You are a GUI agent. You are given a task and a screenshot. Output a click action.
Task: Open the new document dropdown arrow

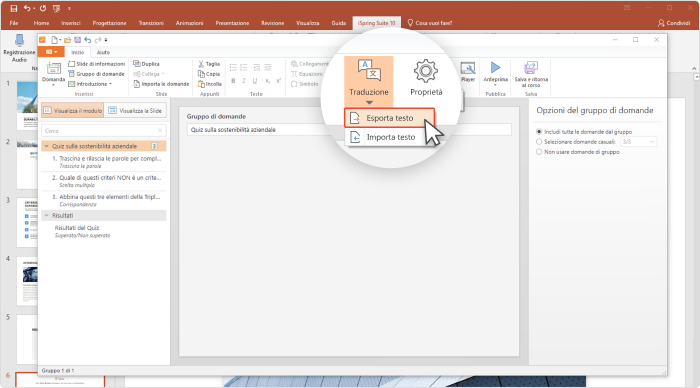pos(60,40)
